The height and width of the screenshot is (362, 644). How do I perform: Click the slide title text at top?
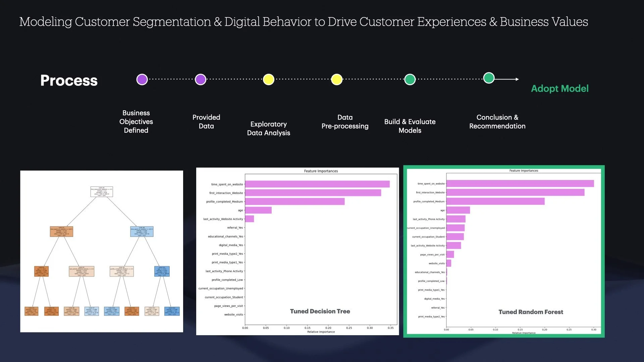(304, 22)
